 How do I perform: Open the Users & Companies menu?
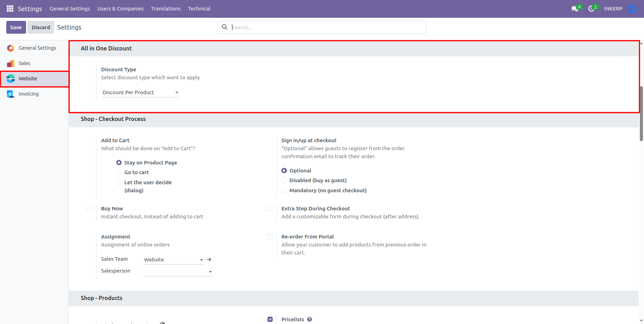(121, 9)
